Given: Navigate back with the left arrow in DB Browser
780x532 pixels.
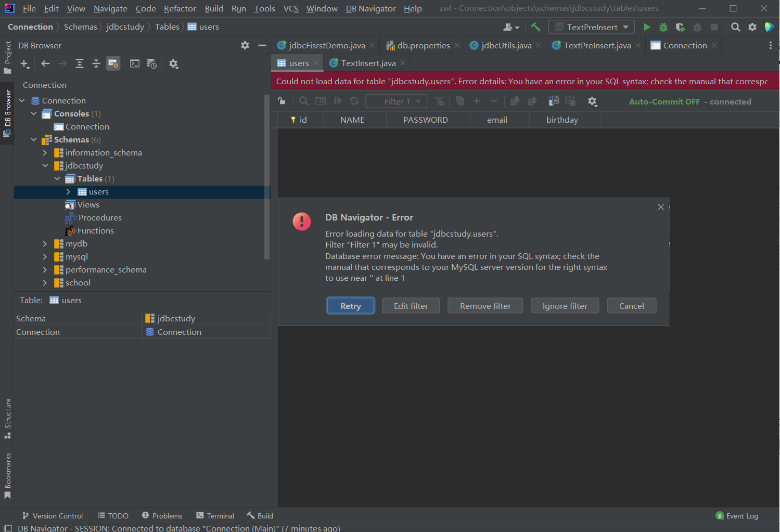Looking at the screenshot, I should (45, 63).
